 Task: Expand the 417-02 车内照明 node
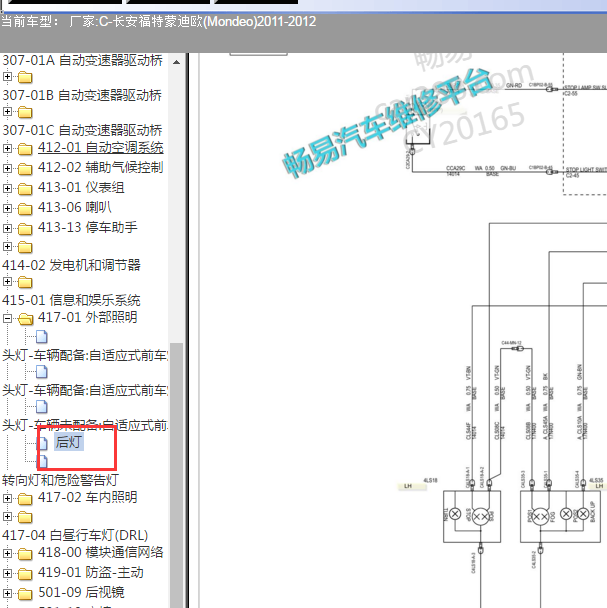click(x=7, y=498)
